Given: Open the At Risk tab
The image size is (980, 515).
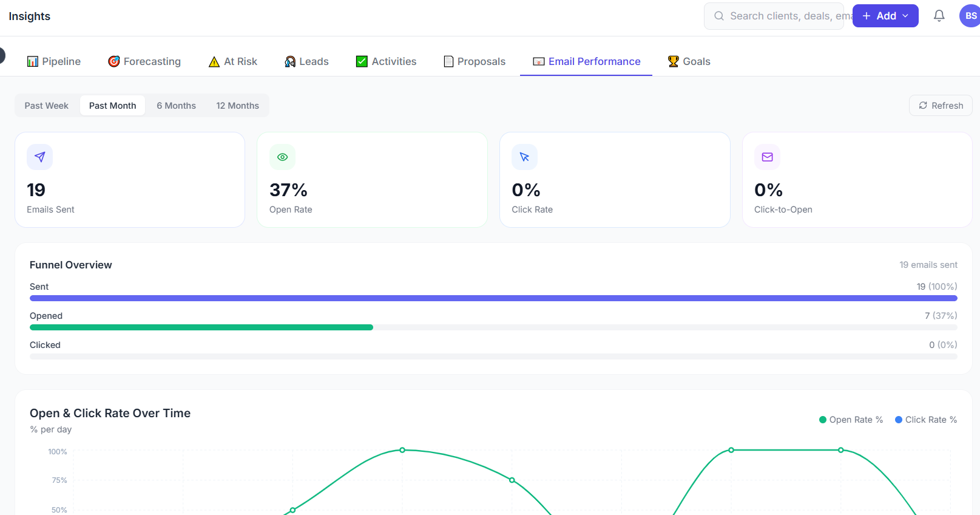Looking at the screenshot, I should click(x=233, y=61).
